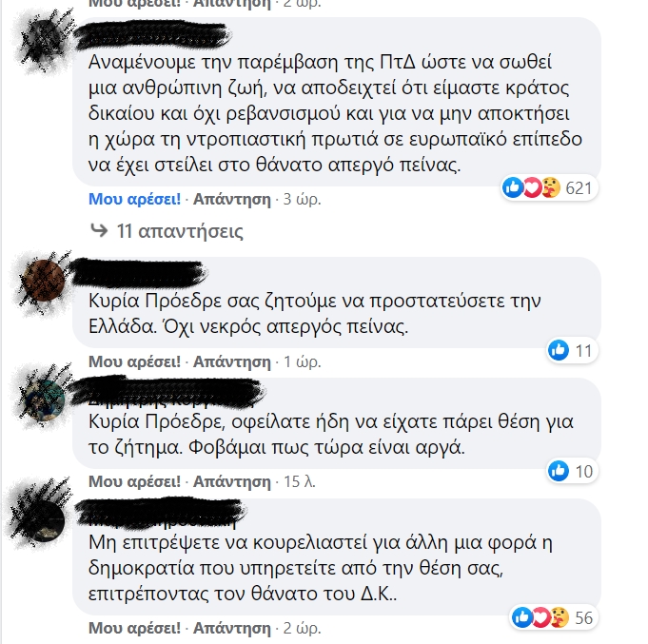Toggle the blue Μου αρέσει! on the ΠτΔ comment
Image resolution: width=648 pixels, height=644 pixels.
coord(135,199)
